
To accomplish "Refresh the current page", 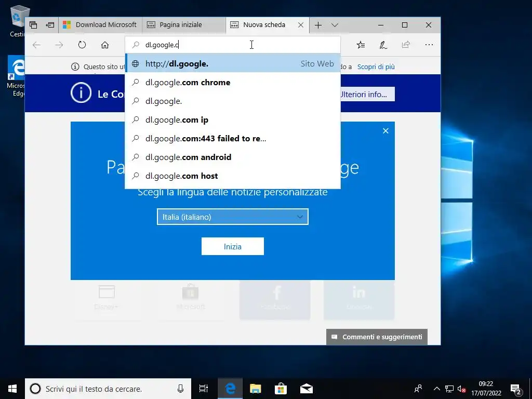I will [82, 45].
